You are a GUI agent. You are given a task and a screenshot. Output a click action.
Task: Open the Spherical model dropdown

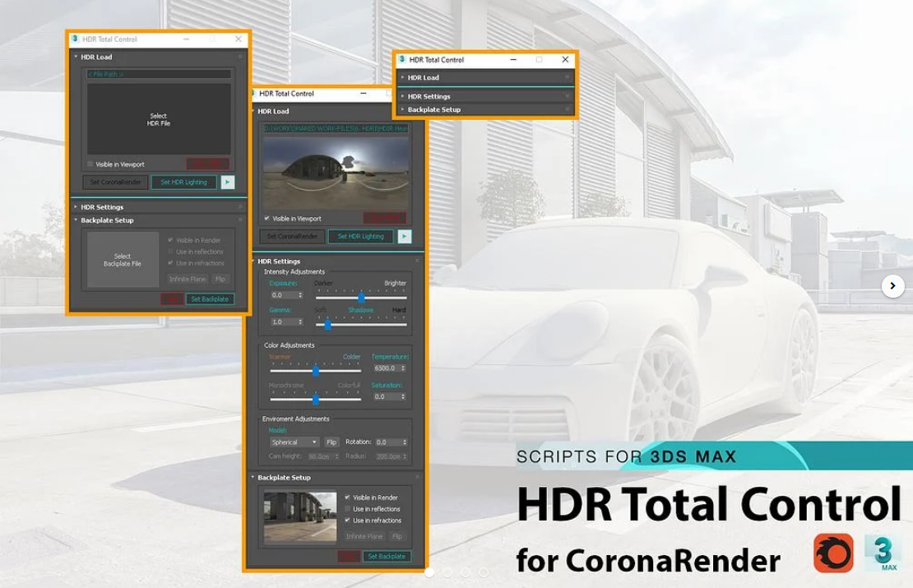tap(294, 442)
